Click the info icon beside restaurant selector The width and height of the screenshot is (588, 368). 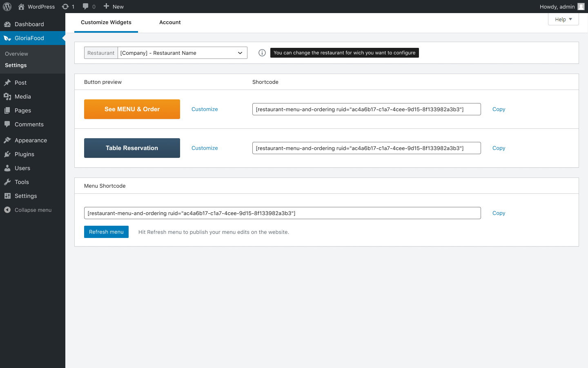click(x=262, y=52)
